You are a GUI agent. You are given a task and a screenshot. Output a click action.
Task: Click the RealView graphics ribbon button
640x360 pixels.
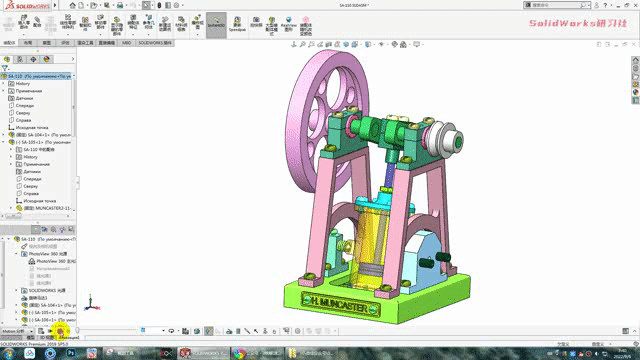click(289, 25)
